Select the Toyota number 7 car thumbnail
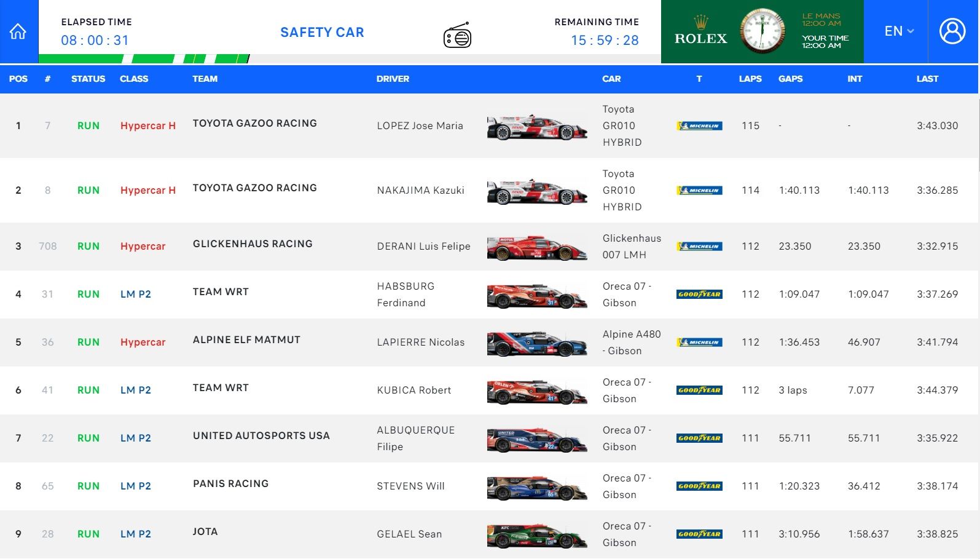 click(537, 127)
